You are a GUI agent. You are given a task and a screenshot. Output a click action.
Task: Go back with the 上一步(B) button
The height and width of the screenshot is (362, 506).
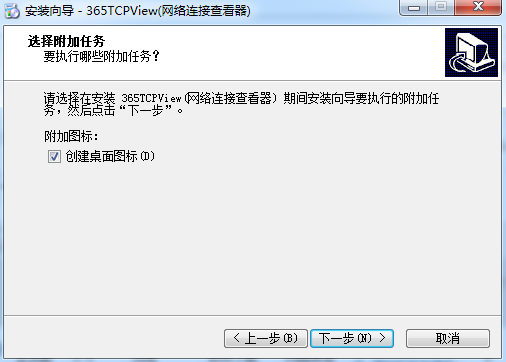(x=266, y=338)
